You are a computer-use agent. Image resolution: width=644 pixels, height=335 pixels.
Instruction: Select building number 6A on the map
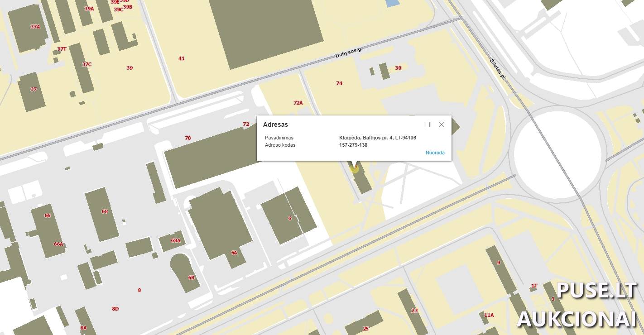coord(234,253)
